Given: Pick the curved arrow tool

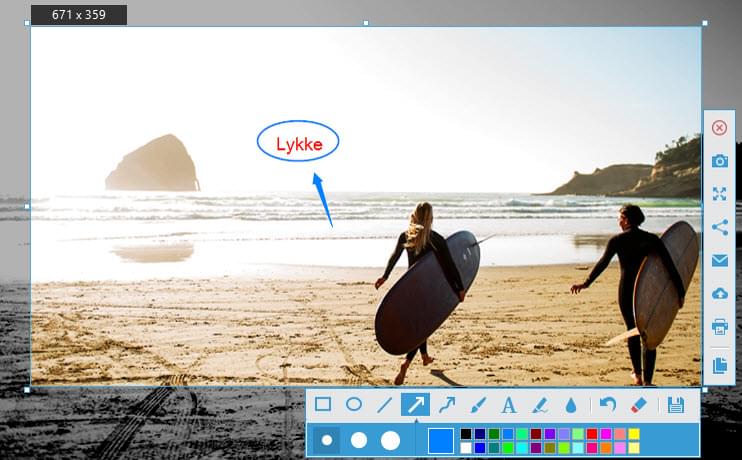Looking at the screenshot, I should tap(447, 405).
